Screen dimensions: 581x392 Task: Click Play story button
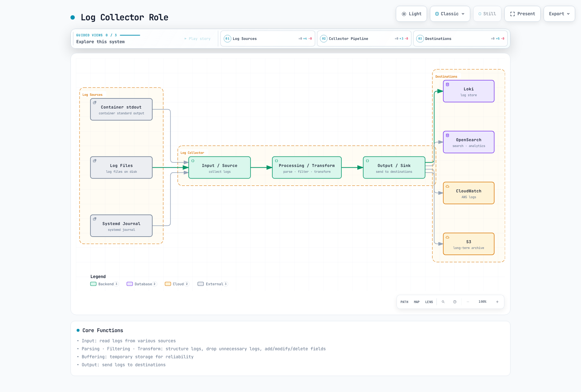click(198, 38)
